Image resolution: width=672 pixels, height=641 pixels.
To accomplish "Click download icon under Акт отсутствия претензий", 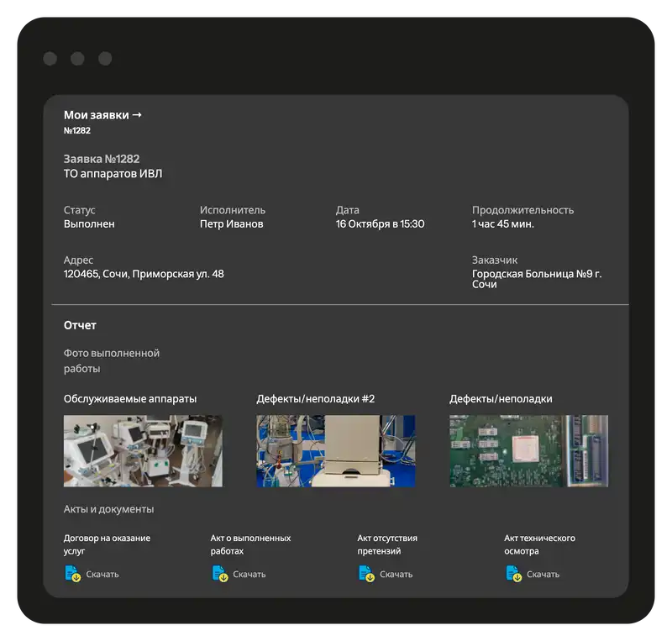I will coord(366,574).
